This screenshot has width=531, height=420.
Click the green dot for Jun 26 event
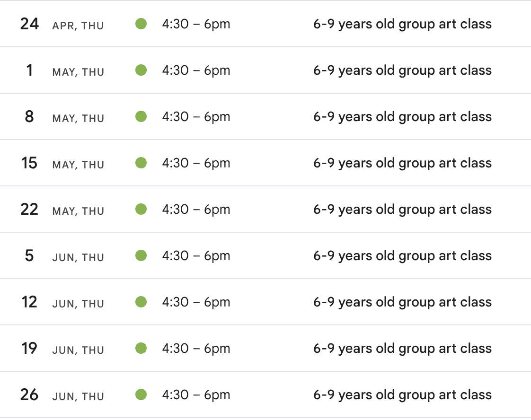click(x=141, y=394)
